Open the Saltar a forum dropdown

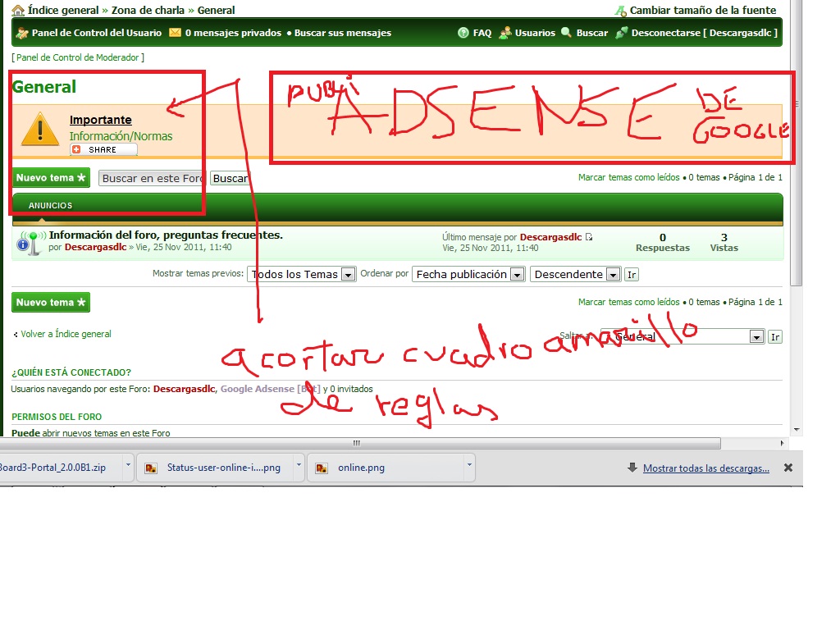[682, 336]
